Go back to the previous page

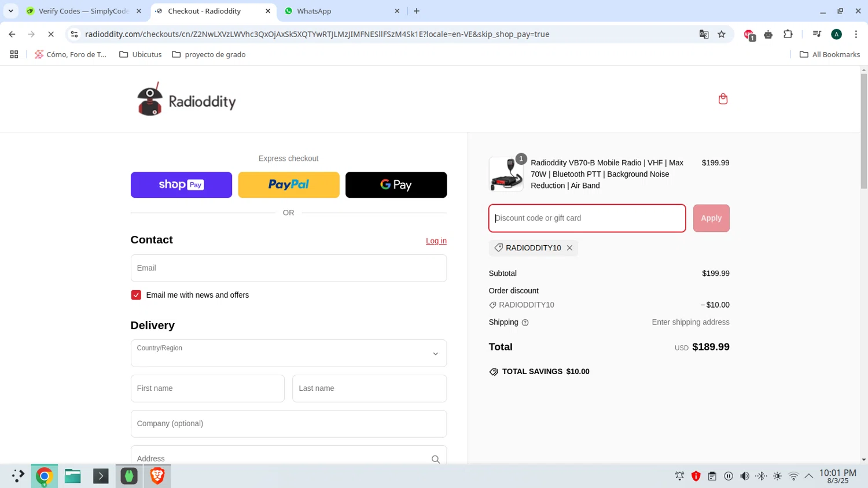[12, 34]
